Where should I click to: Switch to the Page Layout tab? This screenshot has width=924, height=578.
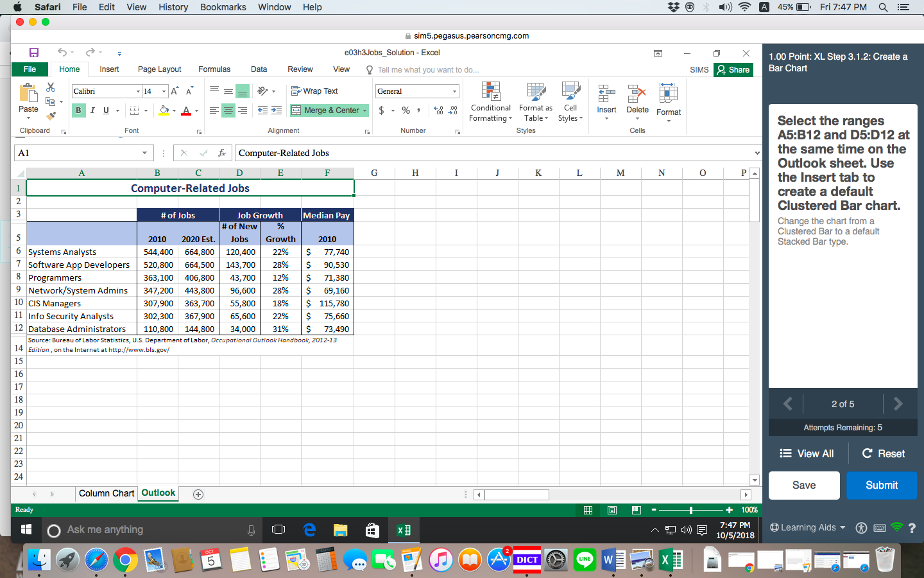click(x=159, y=69)
